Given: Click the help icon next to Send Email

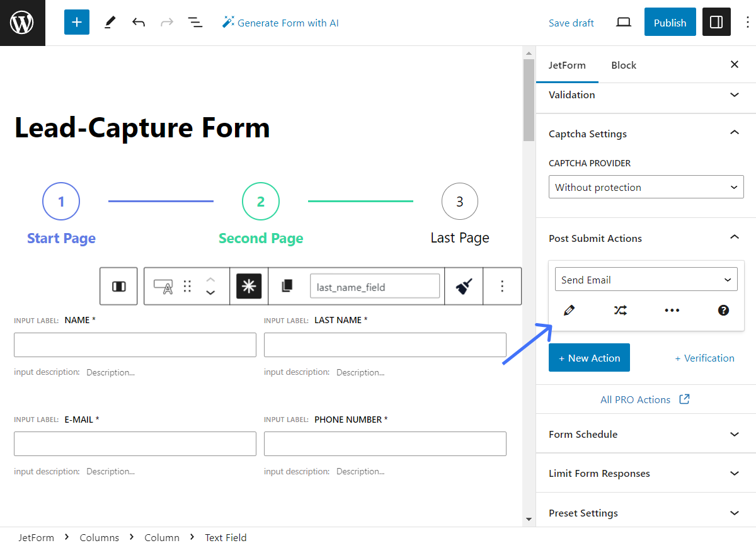Looking at the screenshot, I should tap(723, 310).
